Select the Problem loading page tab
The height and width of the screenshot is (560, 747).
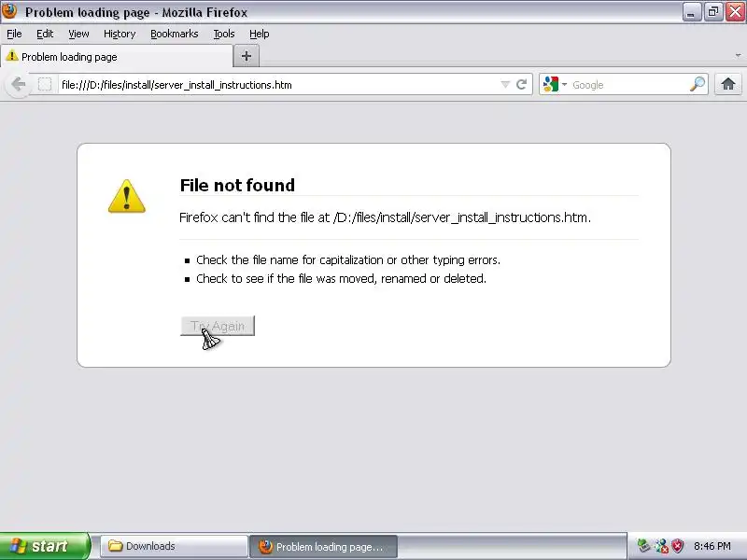pyautogui.click(x=117, y=57)
